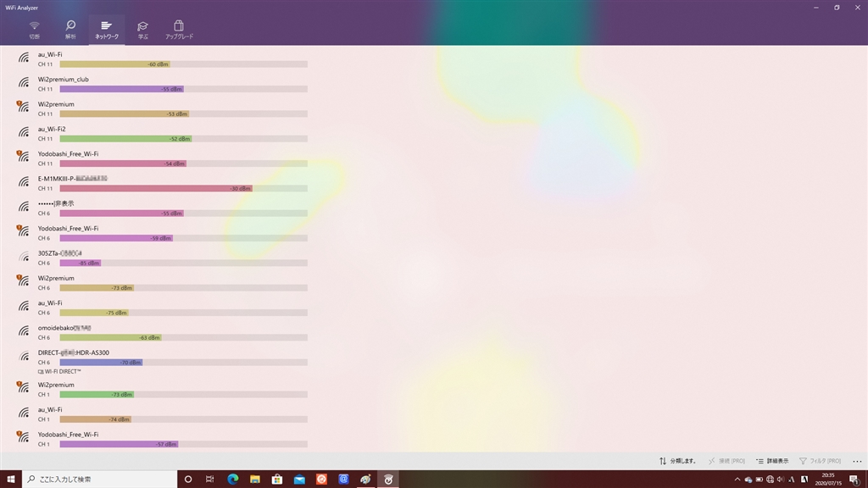868x488 pixels.
Task: Open the 切断 (disconnect) Wi-Fi tab
Action: pyautogui.click(x=34, y=30)
